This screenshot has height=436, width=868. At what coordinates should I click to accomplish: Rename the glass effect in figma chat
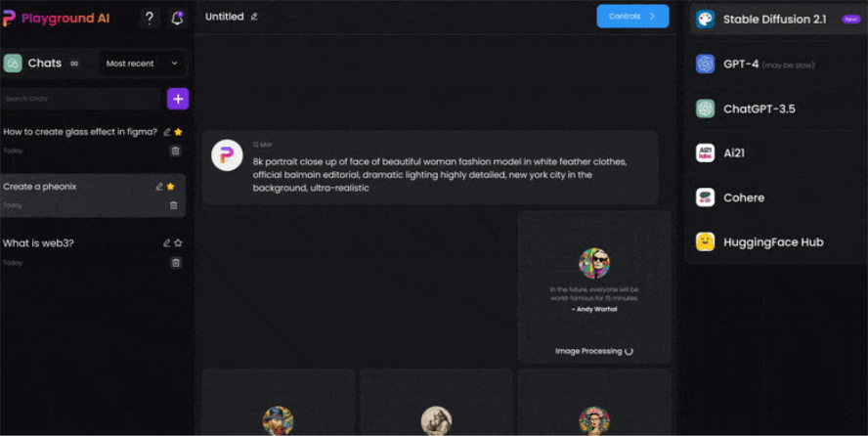(166, 132)
